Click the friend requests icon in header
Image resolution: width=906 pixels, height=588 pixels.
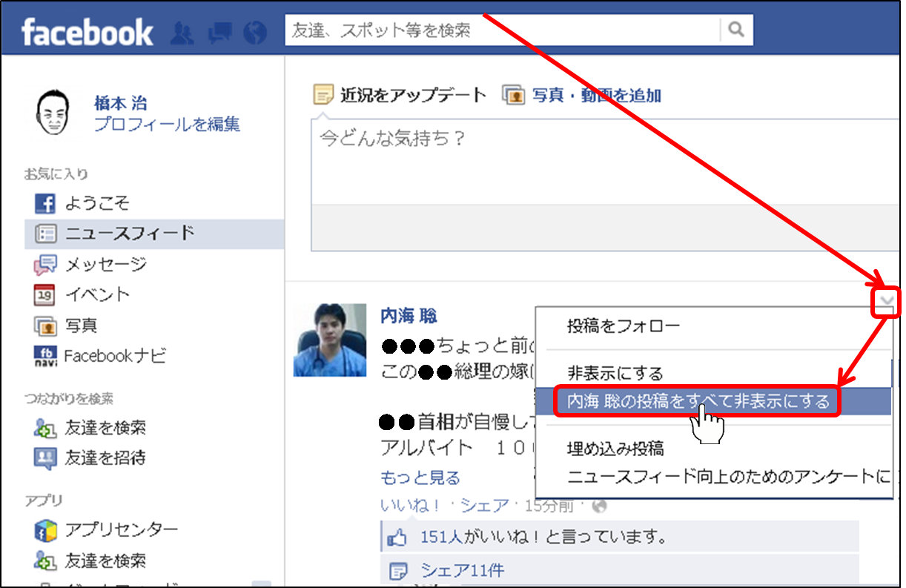pos(182,32)
